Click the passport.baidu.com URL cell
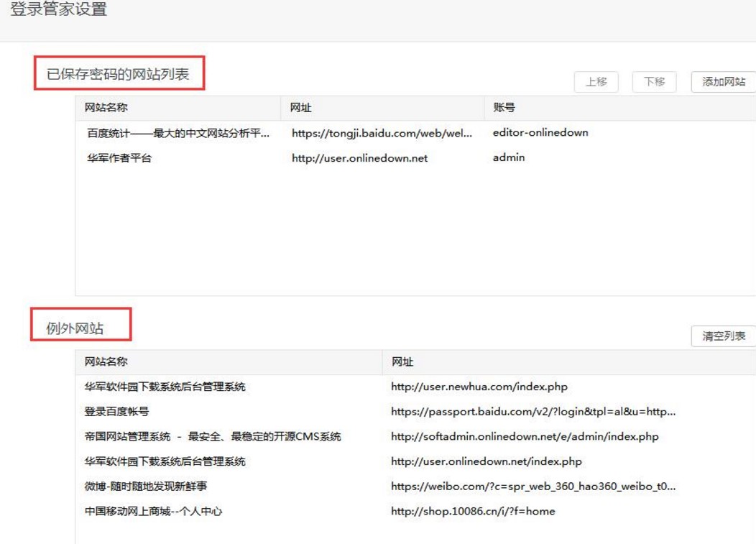The width and height of the screenshot is (756, 544). click(x=533, y=412)
